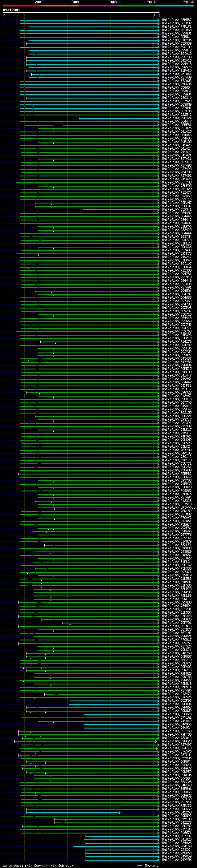
Task: Select the UniRef100_Q677F6 label
Action: tap(177, 535)
